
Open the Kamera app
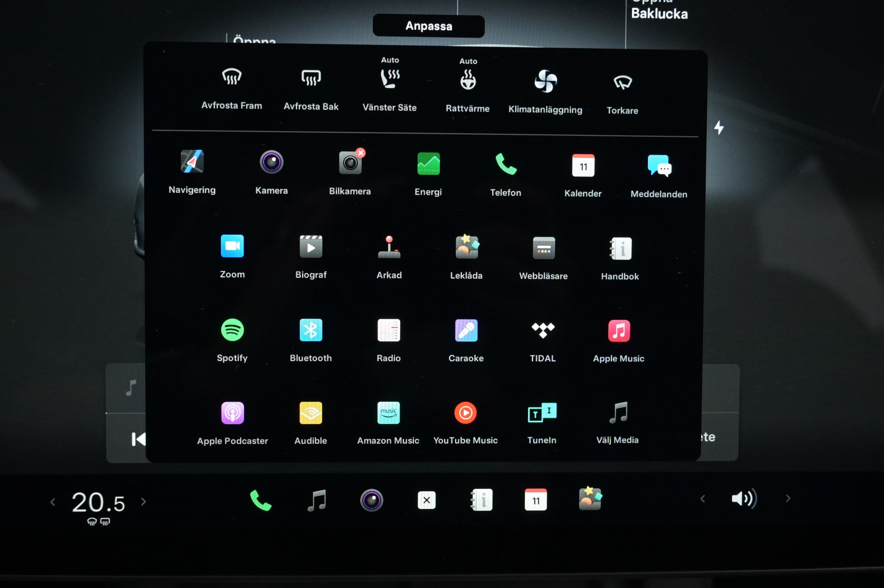click(x=272, y=162)
